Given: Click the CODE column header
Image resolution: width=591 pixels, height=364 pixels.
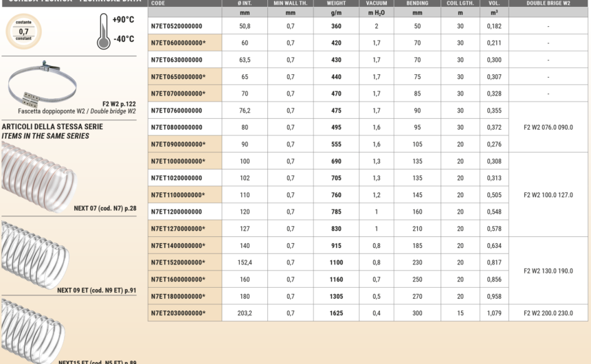Looking at the screenshot, I should point(158,3).
